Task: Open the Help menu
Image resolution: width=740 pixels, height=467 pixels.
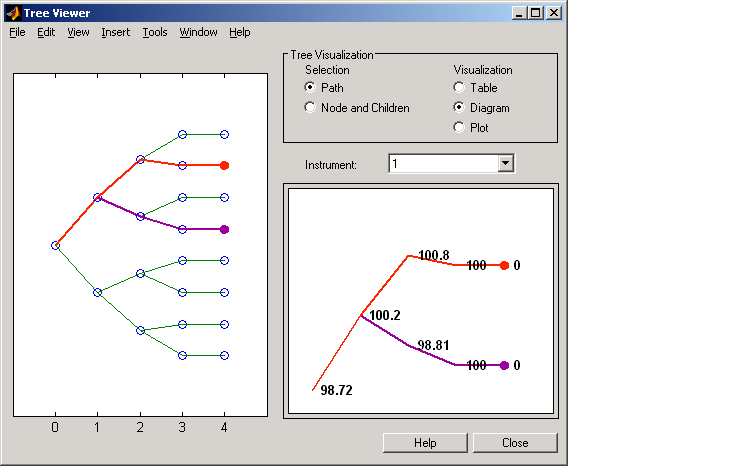Action: tap(240, 32)
